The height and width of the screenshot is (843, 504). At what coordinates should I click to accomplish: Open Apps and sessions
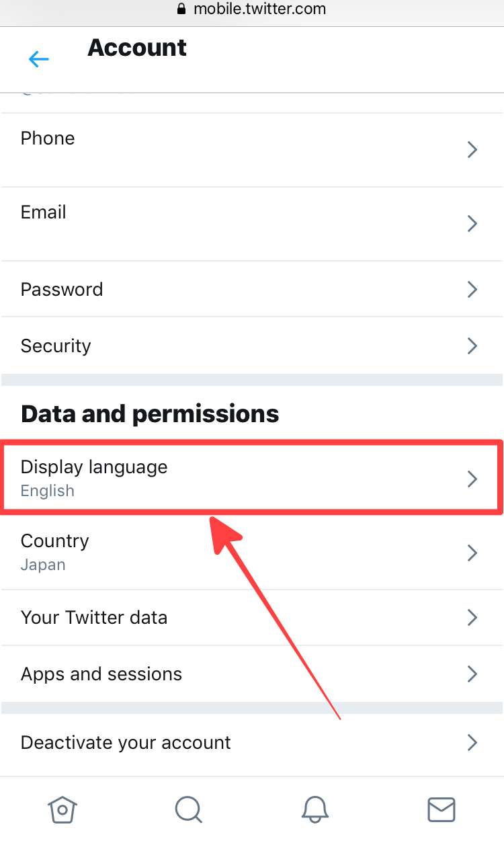(x=101, y=674)
